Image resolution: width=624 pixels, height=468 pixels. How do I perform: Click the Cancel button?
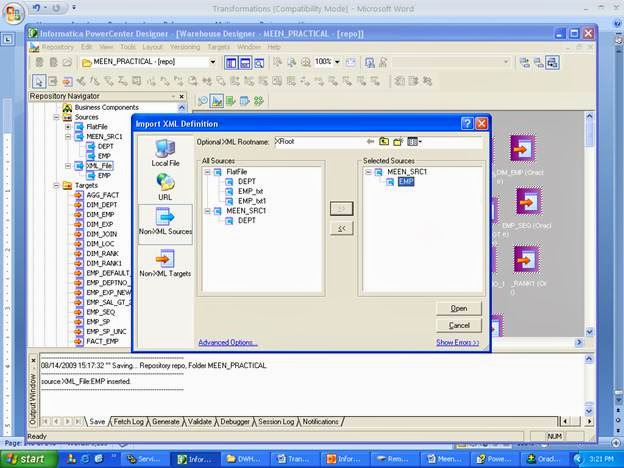click(x=459, y=326)
